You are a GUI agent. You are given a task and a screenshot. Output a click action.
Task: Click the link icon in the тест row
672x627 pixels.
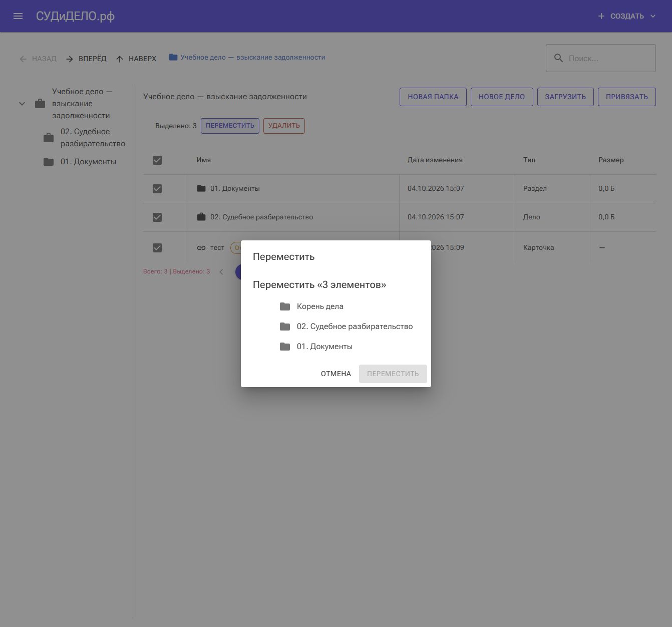point(201,248)
